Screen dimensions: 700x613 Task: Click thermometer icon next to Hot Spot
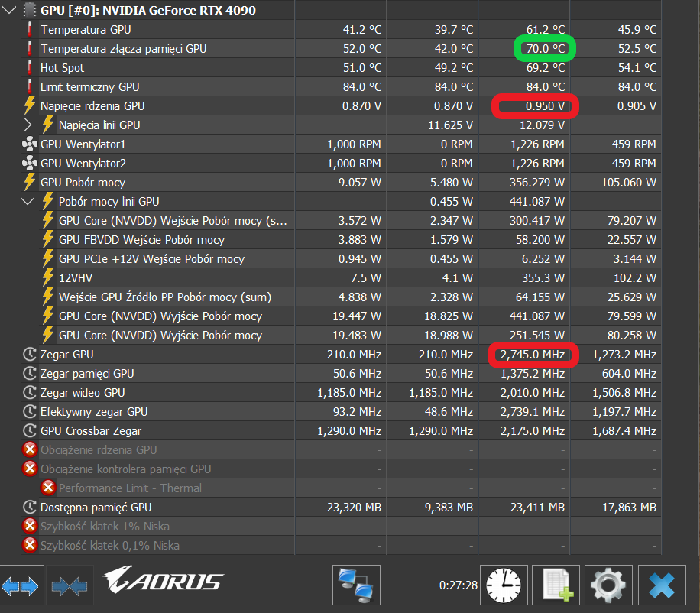click(x=30, y=68)
